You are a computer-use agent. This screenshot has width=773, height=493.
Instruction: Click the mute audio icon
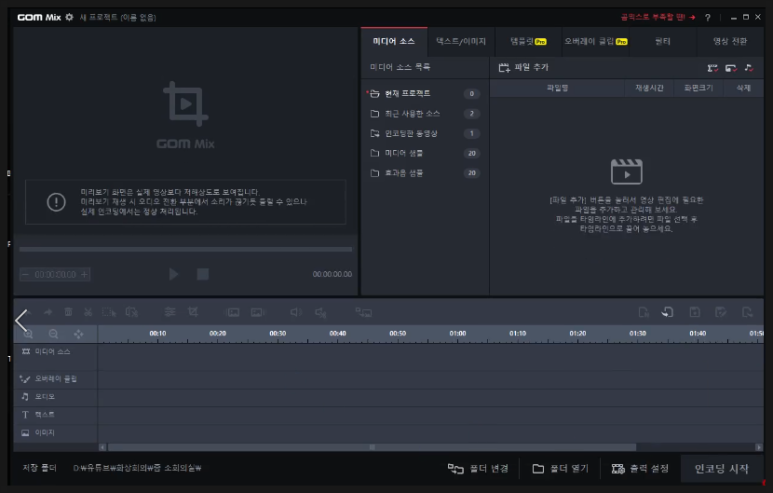(x=321, y=312)
